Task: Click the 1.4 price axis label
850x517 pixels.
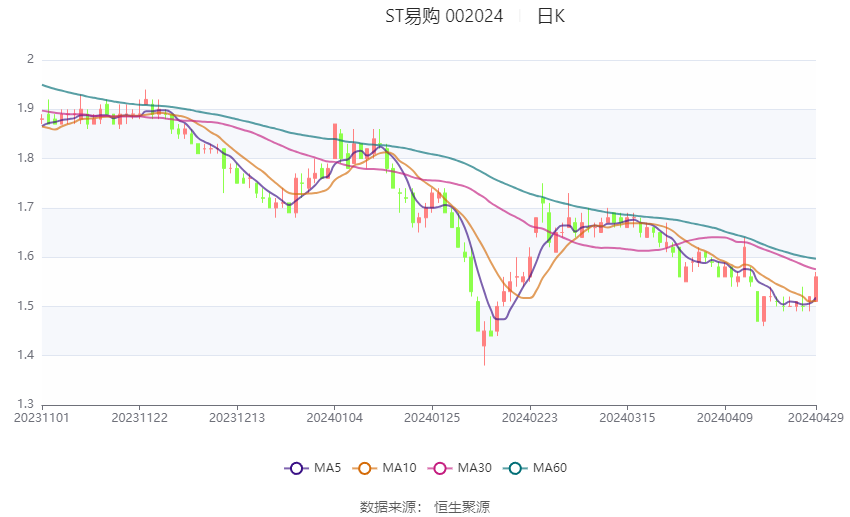Action: pyautogui.click(x=25, y=355)
